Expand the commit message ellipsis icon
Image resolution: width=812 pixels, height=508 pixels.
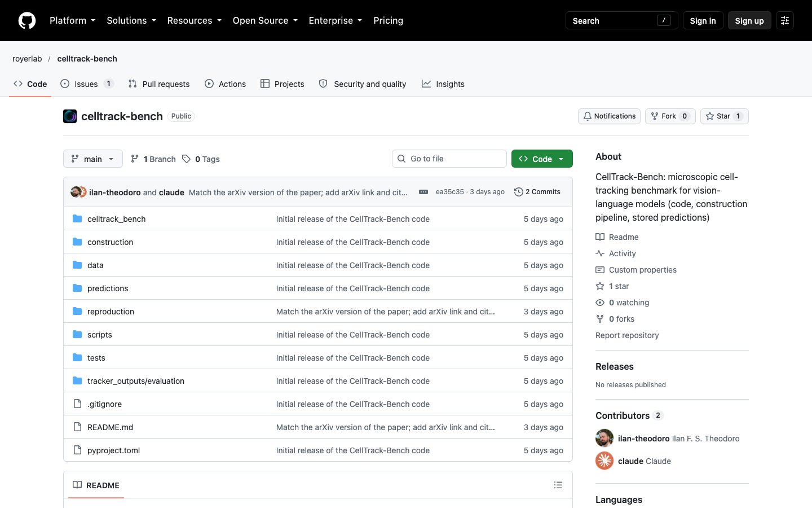pyautogui.click(x=423, y=192)
